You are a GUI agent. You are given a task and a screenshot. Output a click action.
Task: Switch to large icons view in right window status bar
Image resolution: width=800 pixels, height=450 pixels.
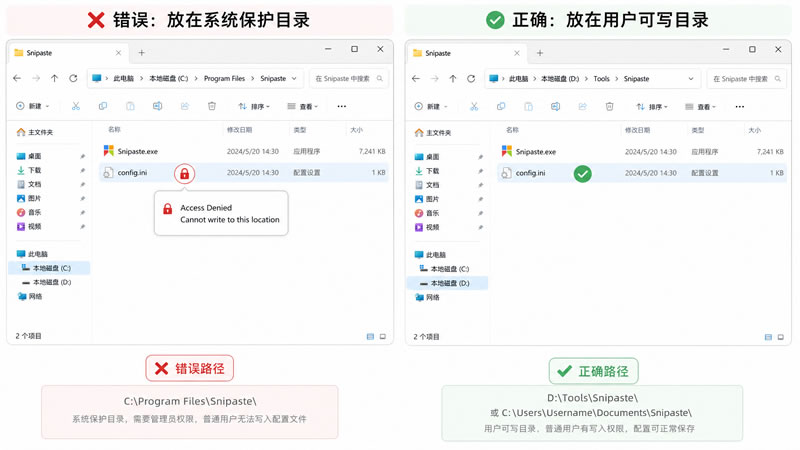781,337
